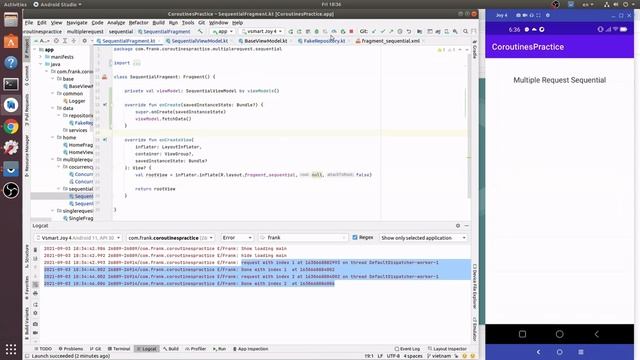Click emulator Home circle button
This screenshot has width=640, height=360.
tap(560, 334)
